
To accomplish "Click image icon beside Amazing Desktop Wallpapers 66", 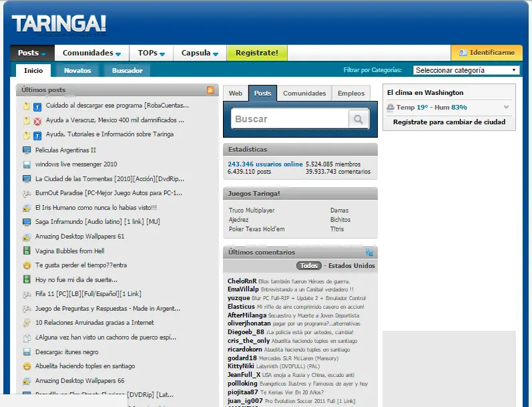I will click(27, 381).
